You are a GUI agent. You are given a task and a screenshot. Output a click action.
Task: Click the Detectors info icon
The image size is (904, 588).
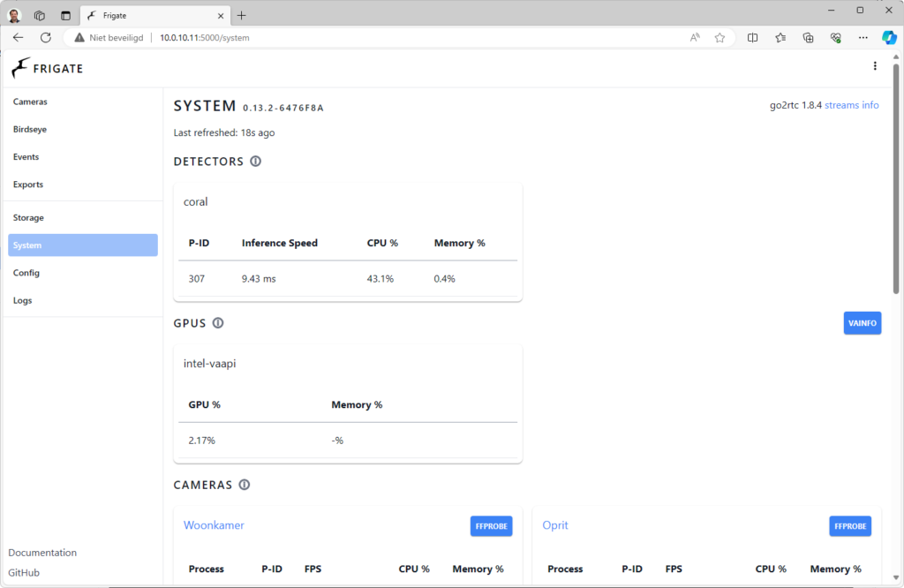(x=256, y=162)
